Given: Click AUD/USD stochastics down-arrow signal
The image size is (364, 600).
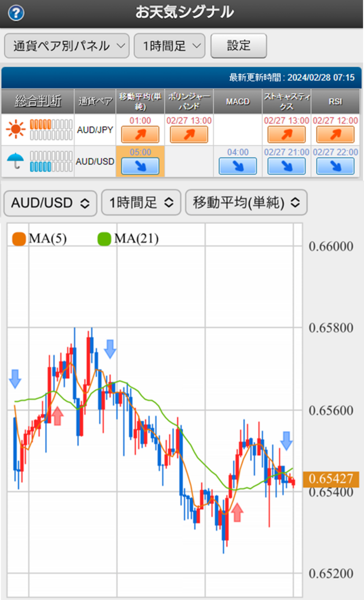Looking at the screenshot, I should (x=287, y=166).
